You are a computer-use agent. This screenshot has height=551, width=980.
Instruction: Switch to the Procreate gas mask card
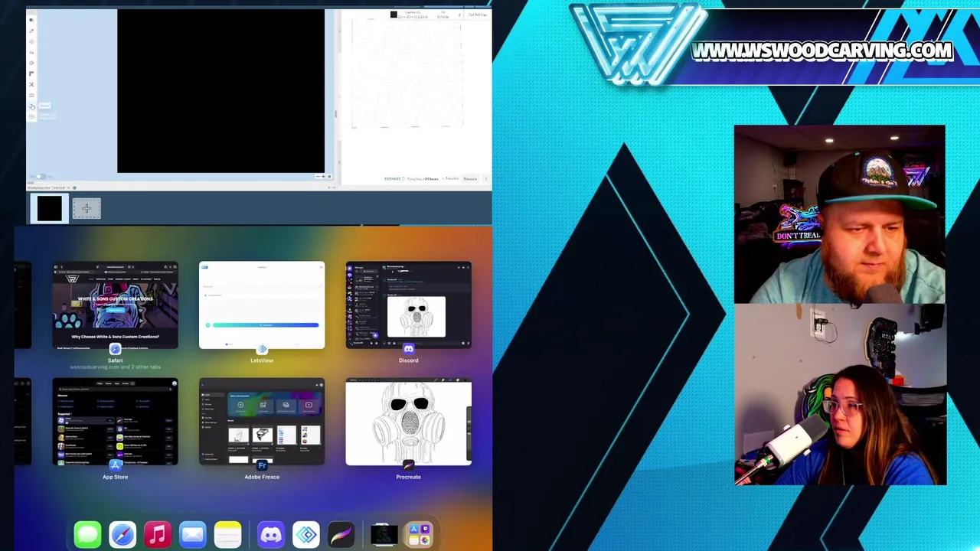coord(408,422)
